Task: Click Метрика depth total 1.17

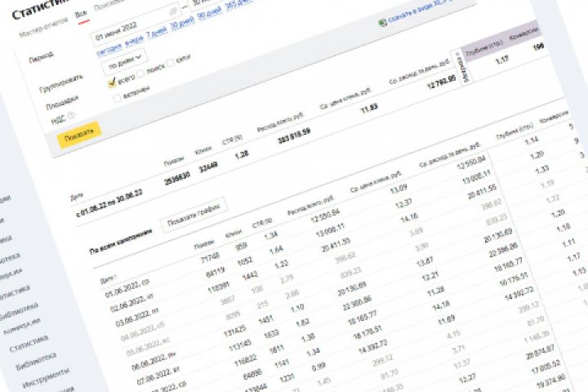Action: (501, 60)
